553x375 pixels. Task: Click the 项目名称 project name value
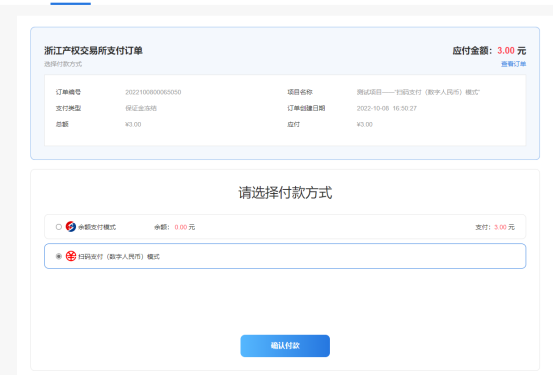418,92
